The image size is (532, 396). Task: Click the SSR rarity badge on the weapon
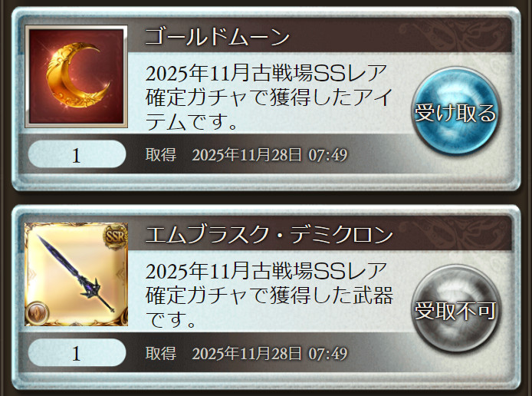(116, 236)
